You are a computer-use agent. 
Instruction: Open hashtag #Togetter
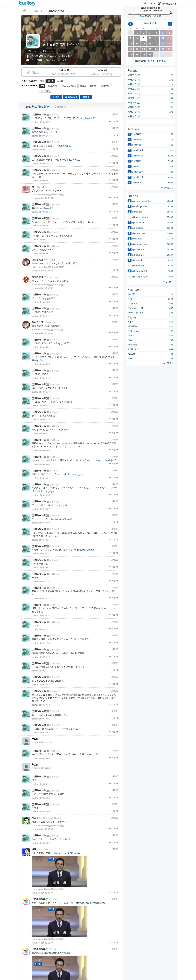click(132, 304)
